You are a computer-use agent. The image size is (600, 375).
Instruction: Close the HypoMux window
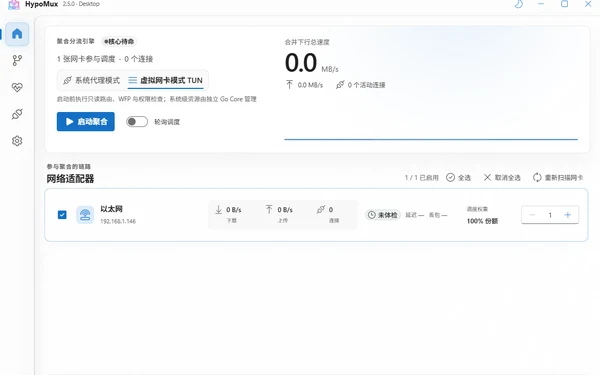(x=588, y=4)
